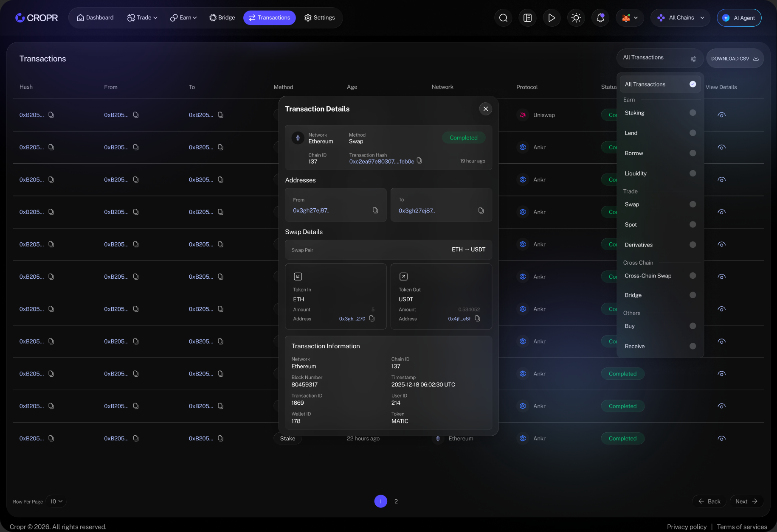Choose the Borrow filter option
Screen dimensions: 777x532
660,153
